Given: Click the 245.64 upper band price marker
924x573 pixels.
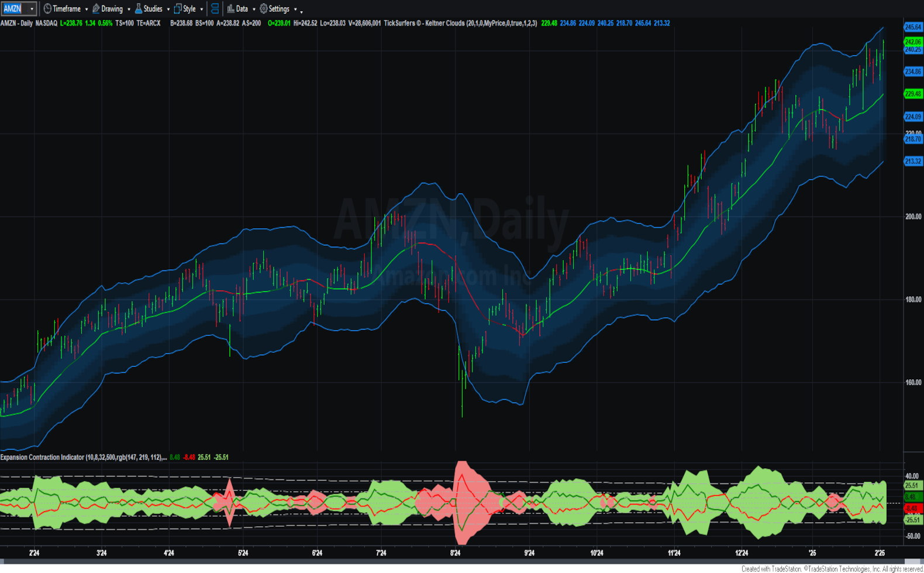Looking at the screenshot, I should (913, 28).
